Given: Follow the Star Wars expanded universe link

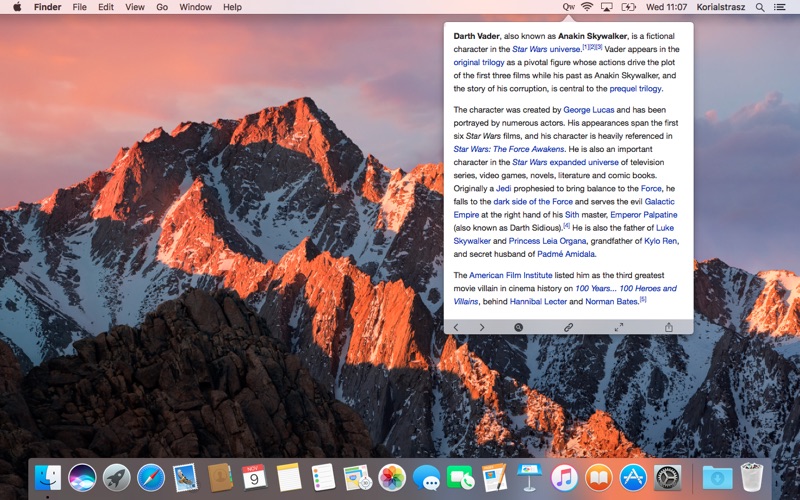Looking at the screenshot, I should tap(565, 162).
